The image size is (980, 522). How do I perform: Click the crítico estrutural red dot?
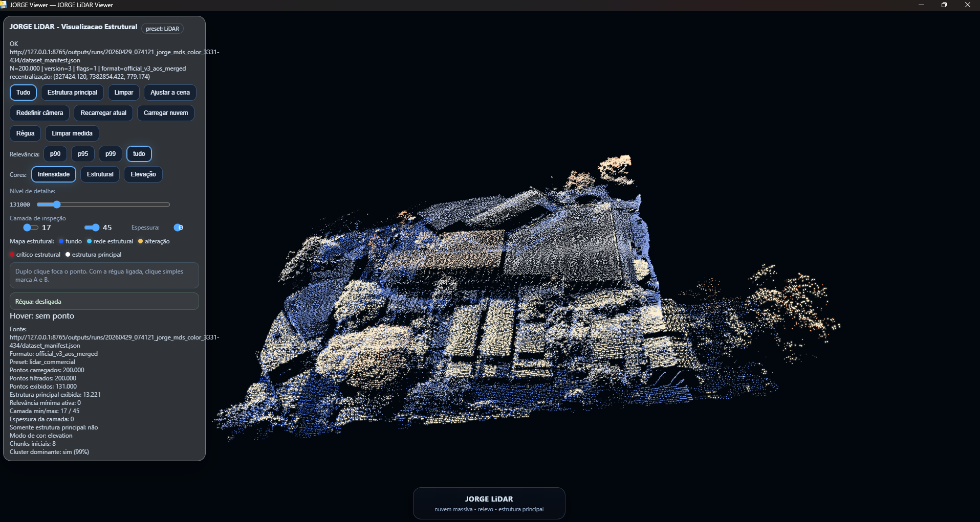coord(12,255)
